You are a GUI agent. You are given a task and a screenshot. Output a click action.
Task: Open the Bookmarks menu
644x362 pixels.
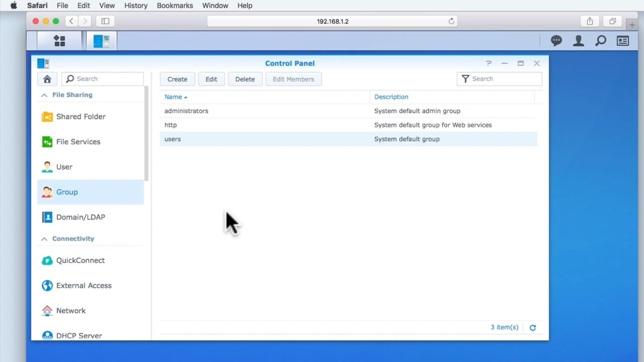click(x=175, y=6)
